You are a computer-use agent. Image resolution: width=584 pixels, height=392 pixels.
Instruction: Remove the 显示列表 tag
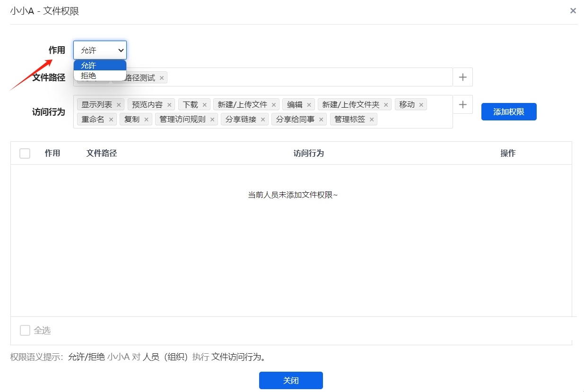tap(119, 105)
